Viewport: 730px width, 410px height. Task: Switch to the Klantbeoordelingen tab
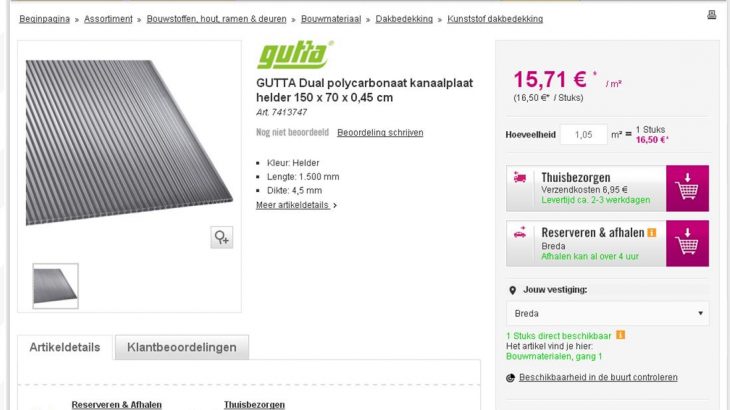pos(182,347)
